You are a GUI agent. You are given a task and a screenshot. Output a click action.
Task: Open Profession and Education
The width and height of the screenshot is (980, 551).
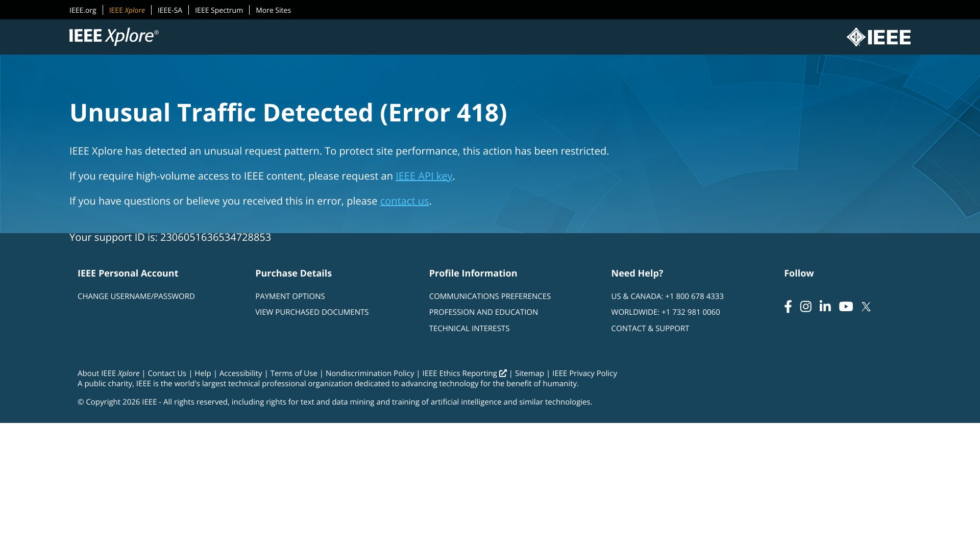(x=483, y=312)
